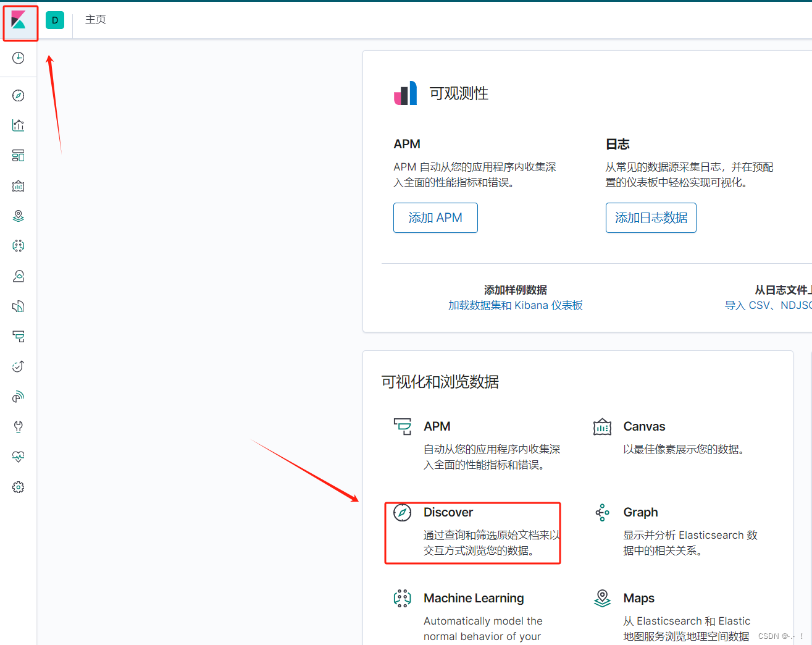Image resolution: width=812 pixels, height=645 pixels.
Task: Open Dashboard icon in sidebar
Action: coord(19,156)
